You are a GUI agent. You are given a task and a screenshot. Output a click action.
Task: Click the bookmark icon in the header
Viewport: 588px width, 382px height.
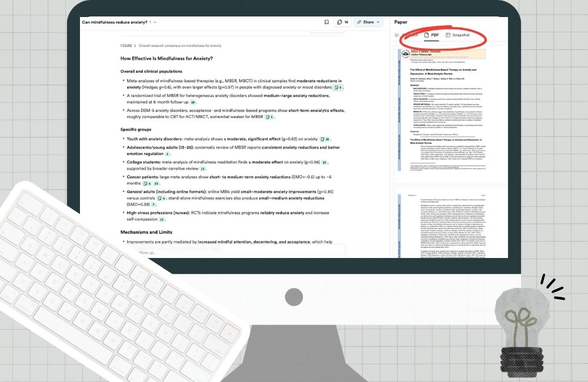tap(326, 22)
